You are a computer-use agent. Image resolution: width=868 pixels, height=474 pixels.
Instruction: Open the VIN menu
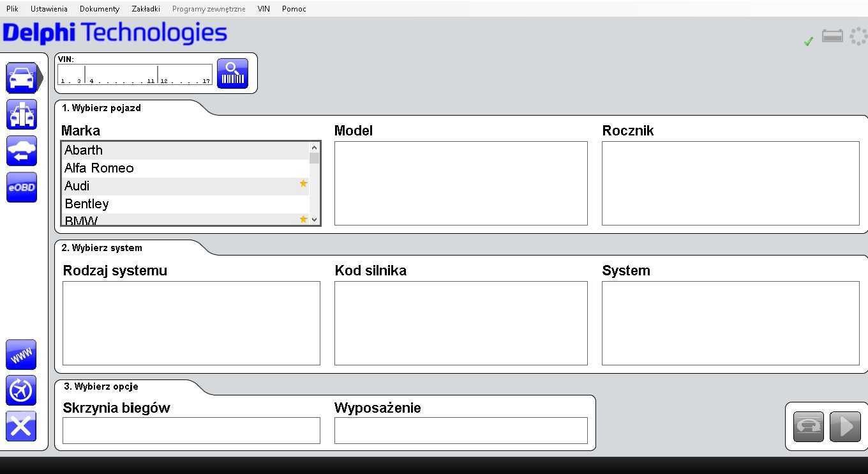pos(264,9)
